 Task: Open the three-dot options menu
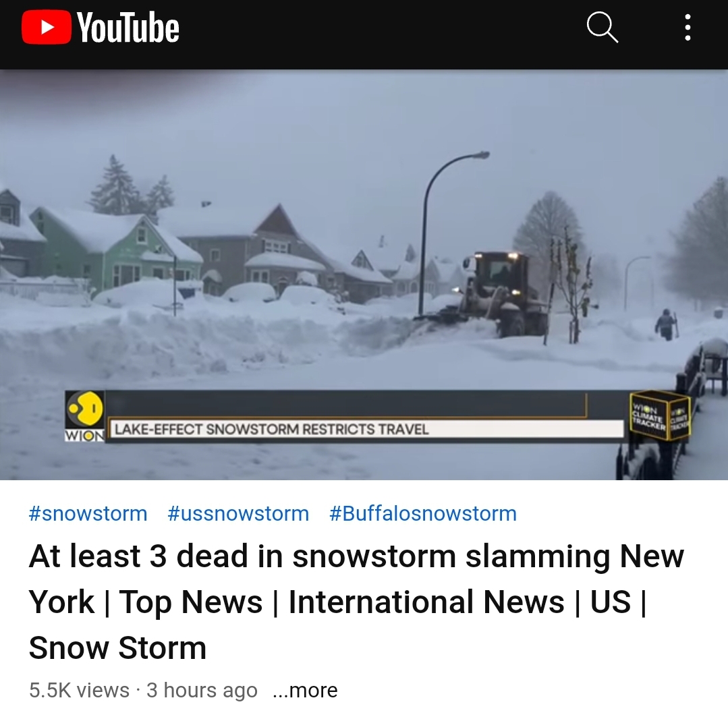click(688, 28)
